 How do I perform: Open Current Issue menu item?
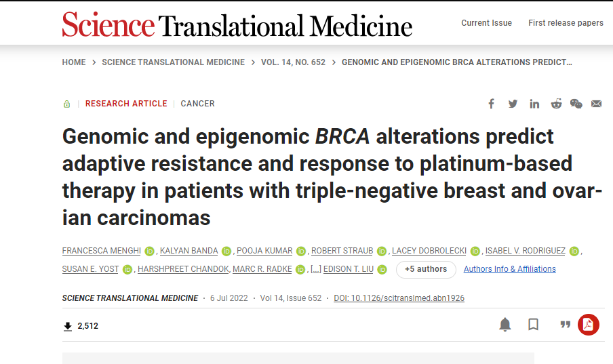coord(486,23)
